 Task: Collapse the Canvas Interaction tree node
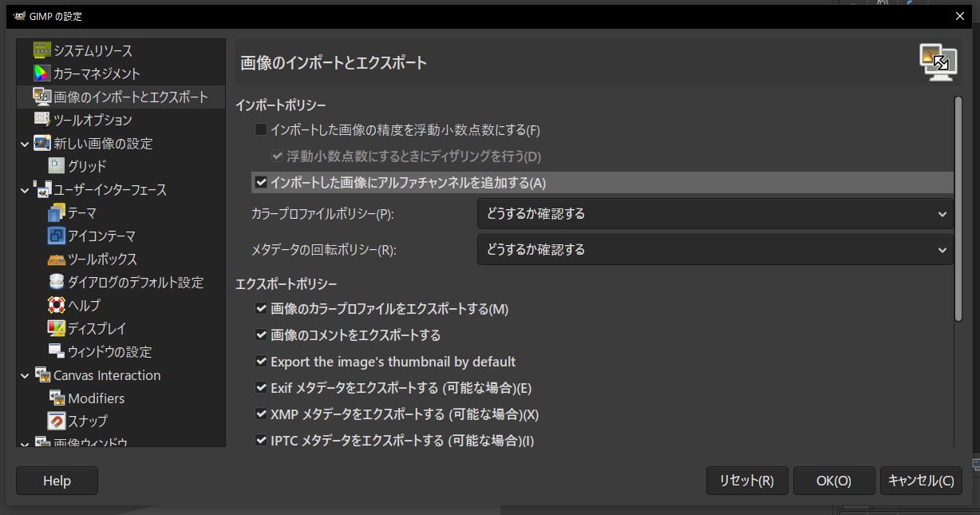click(x=25, y=375)
